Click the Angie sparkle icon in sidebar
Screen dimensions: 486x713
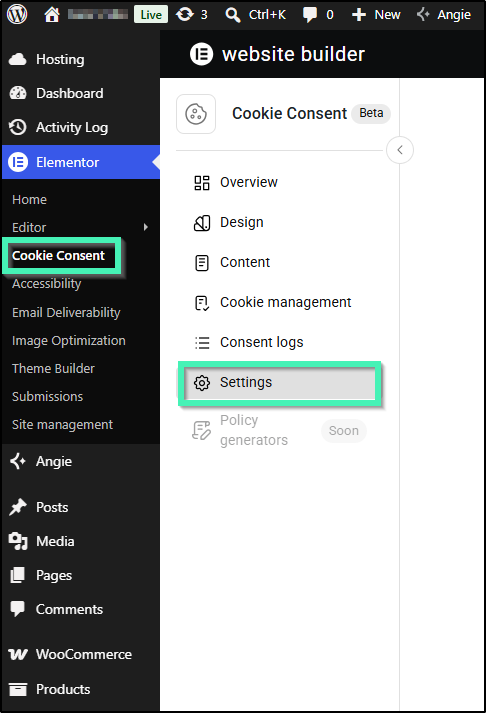coord(18,461)
